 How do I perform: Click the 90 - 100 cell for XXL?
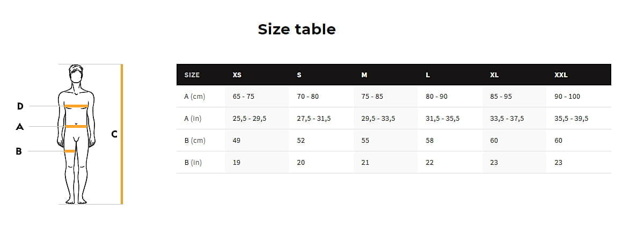point(567,97)
